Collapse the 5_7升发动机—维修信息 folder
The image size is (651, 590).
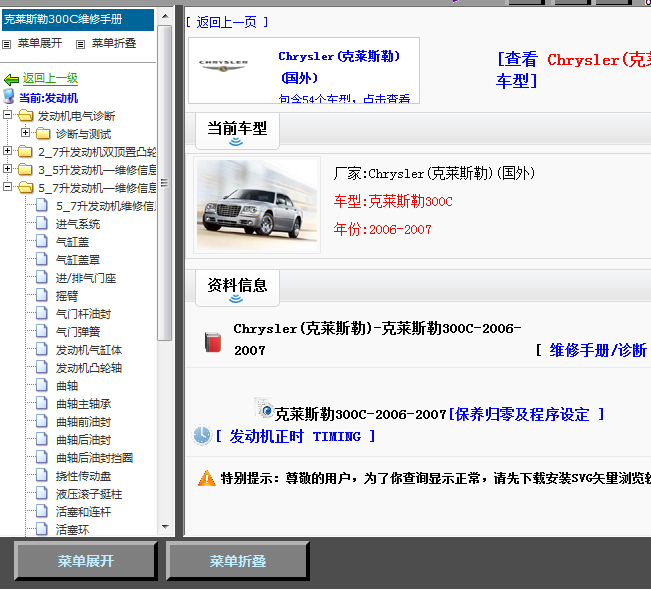[x=7, y=186]
